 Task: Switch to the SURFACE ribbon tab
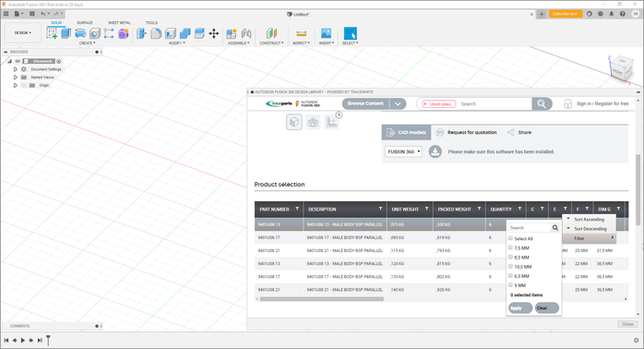[x=85, y=22]
